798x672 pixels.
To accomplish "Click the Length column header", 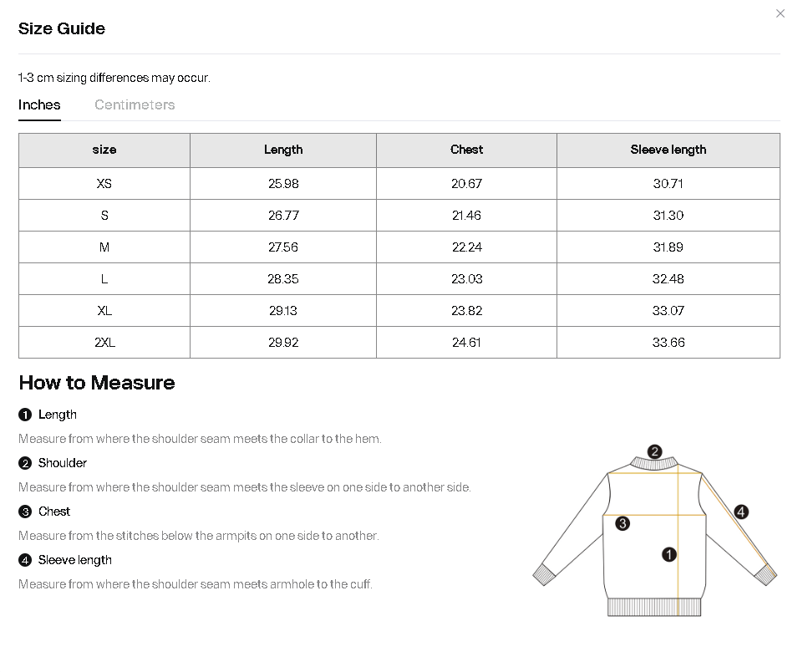I will click(x=283, y=150).
